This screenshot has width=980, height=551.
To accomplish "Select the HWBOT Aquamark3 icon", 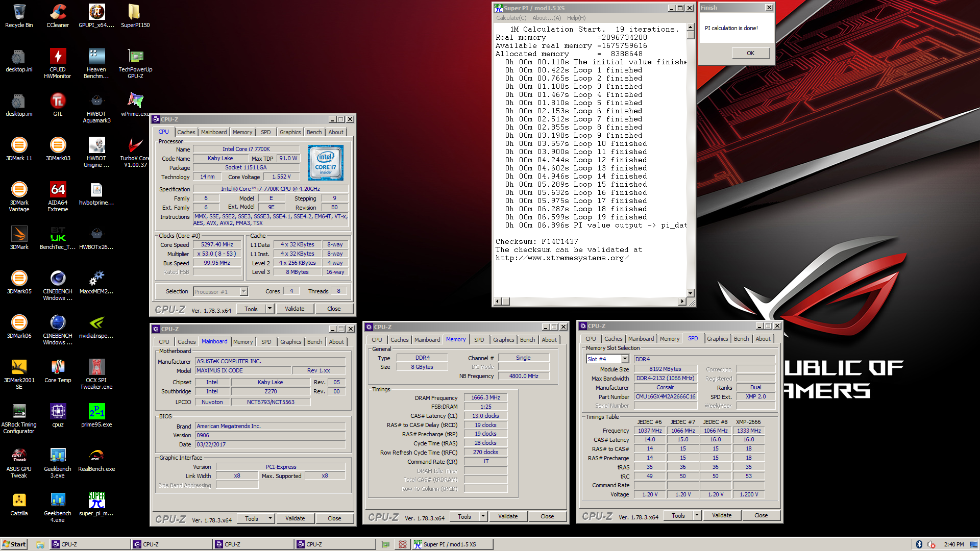I will point(96,108).
